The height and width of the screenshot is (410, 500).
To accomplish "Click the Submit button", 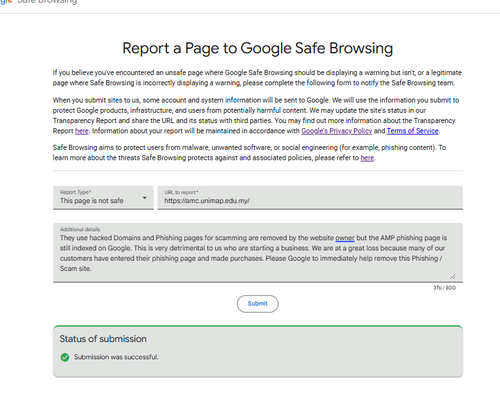I will 258,304.
